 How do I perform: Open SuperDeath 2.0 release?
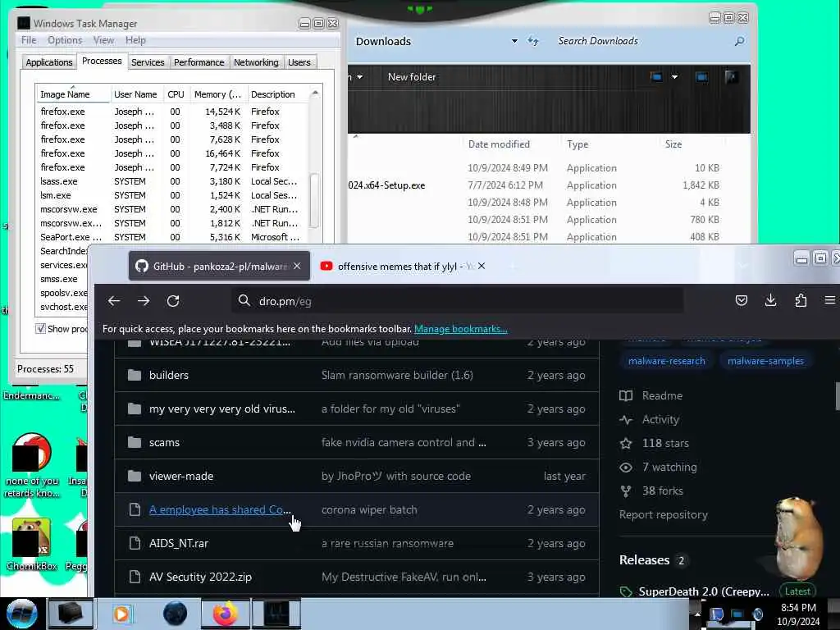coord(703,592)
